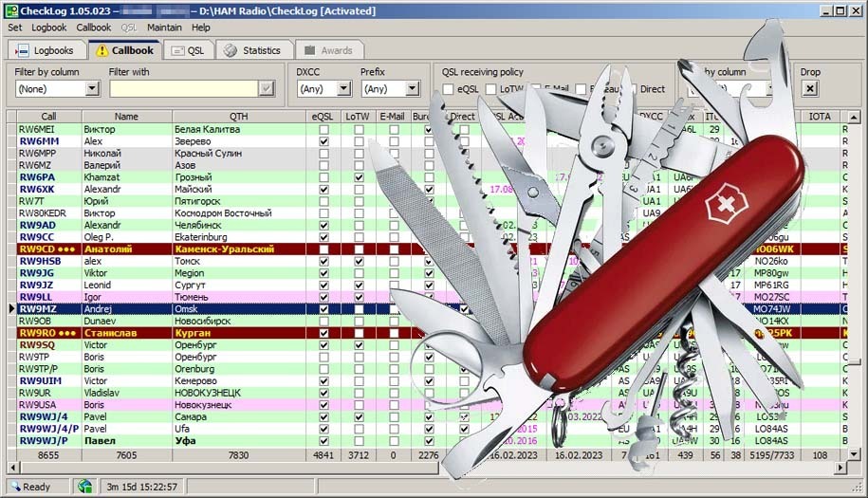Sort by the QTH column header
This screenshot has height=498, width=868.
239,116
